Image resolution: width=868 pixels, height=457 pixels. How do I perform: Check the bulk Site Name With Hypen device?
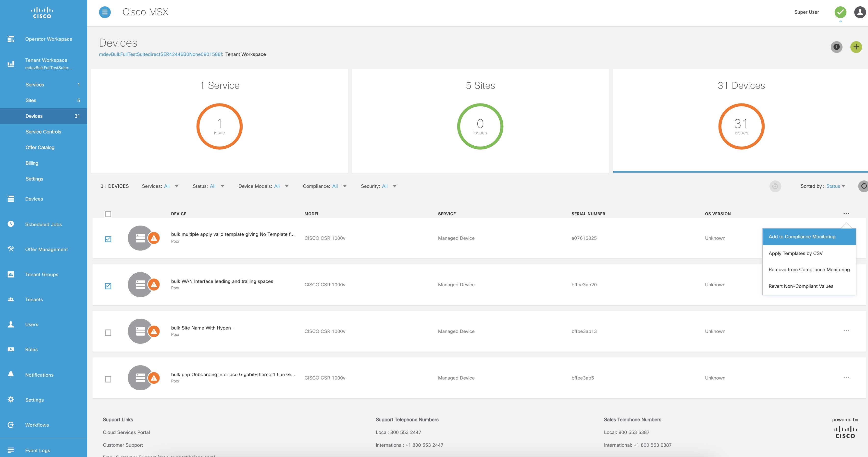point(108,332)
